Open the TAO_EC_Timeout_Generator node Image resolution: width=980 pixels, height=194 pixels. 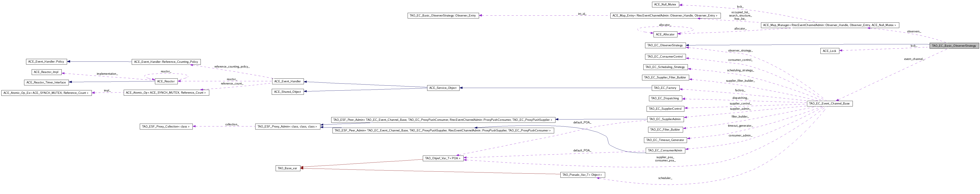(665, 140)
